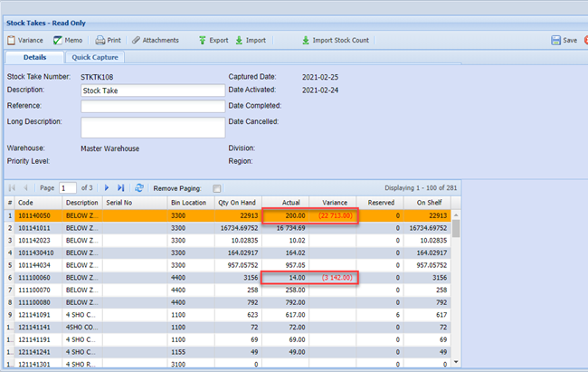This screenshot has height=372, width=588.
Task: Click the Variance toolbar icon
Action: [x=25, y=41]
